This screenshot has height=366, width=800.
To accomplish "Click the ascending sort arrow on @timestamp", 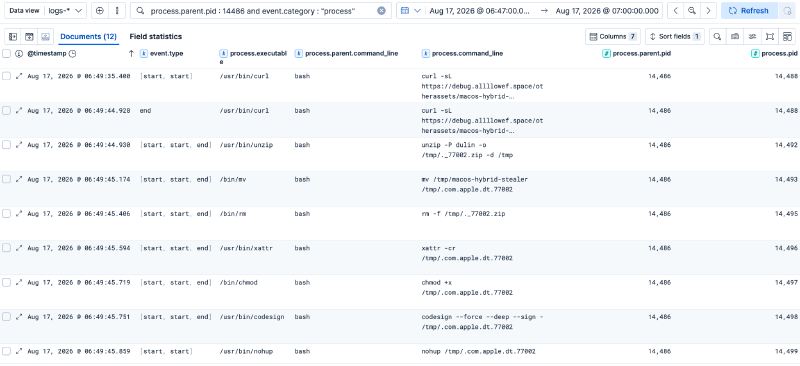I will (131, 54).
